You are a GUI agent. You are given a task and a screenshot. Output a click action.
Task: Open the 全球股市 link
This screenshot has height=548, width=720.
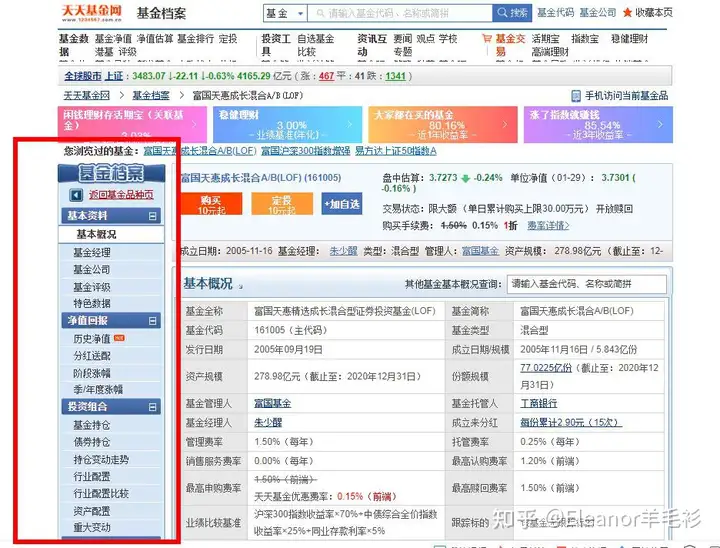click(x=83, y=76)
